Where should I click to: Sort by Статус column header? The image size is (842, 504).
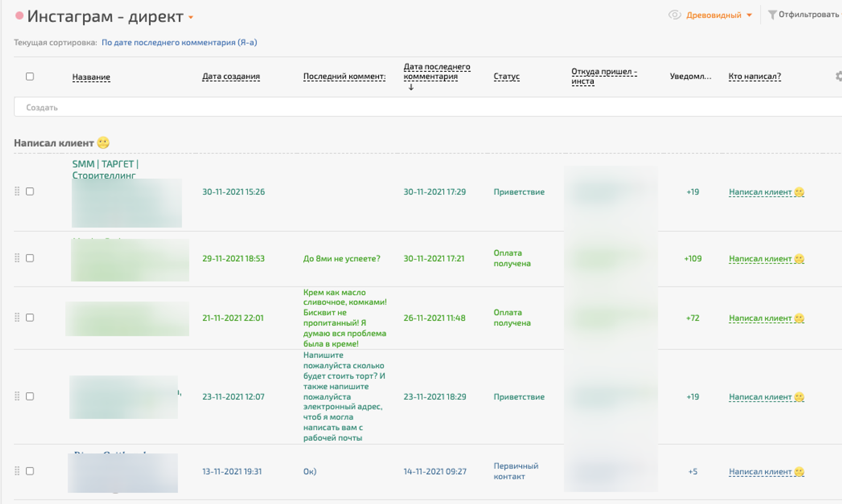[506, 77]
